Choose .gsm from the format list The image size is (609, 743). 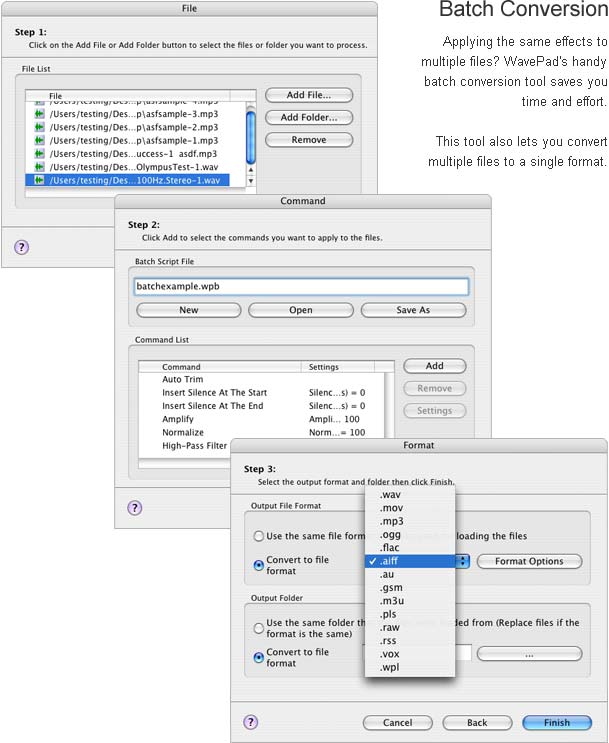pos(410,588)
